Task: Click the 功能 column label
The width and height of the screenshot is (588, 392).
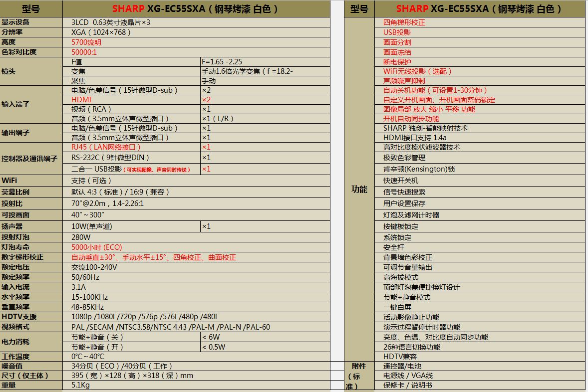Action: click(359, 189)
